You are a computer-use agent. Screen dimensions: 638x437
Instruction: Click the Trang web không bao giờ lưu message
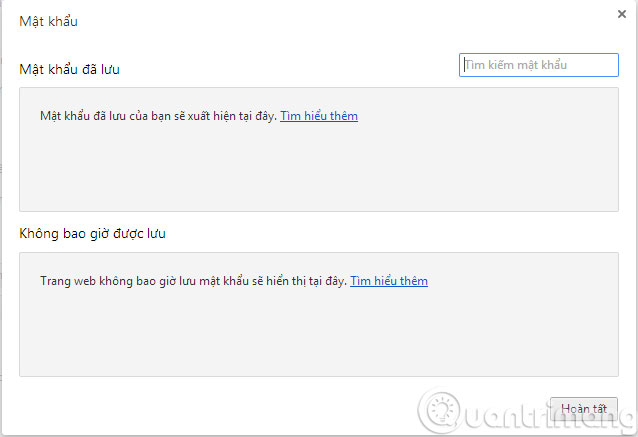tap(192, 281)
